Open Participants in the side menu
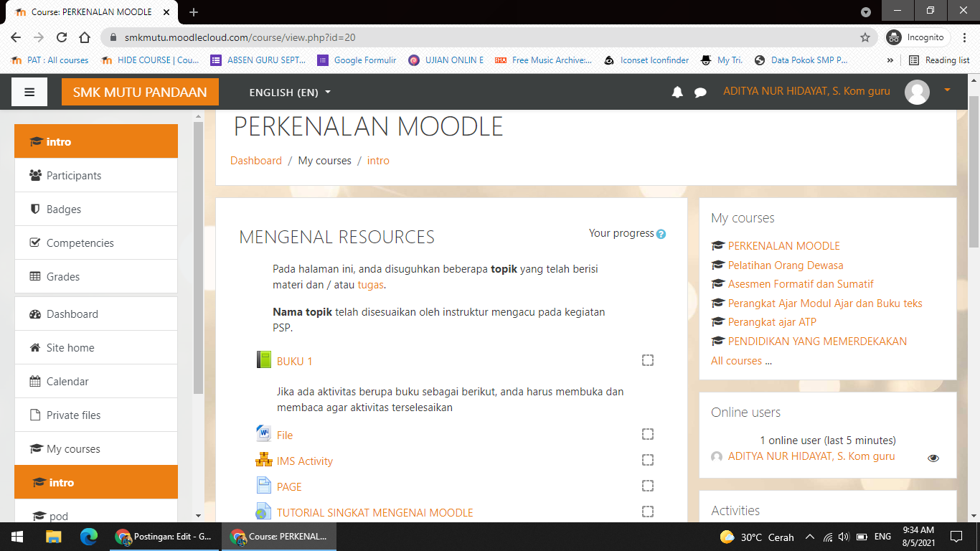 tap(96, 175)
